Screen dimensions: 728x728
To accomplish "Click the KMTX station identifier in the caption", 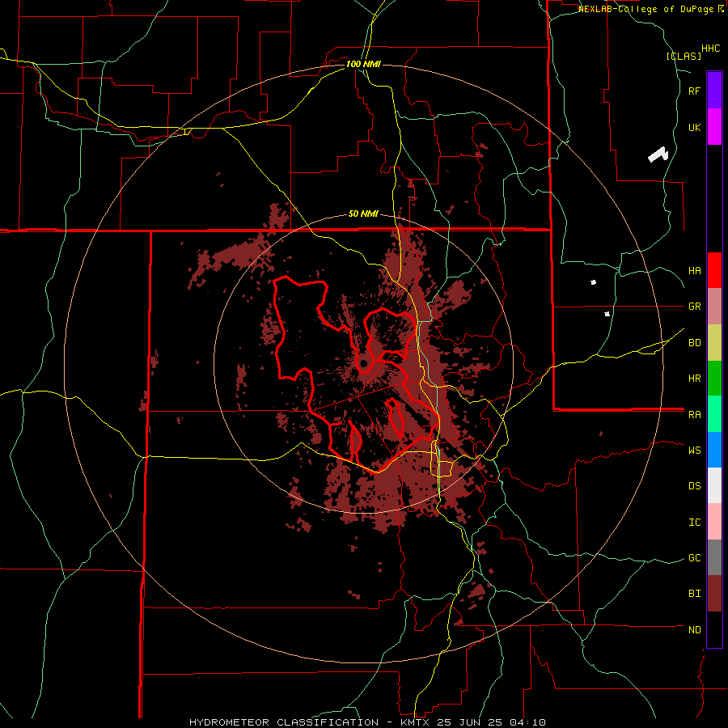I will click(413, 722).
